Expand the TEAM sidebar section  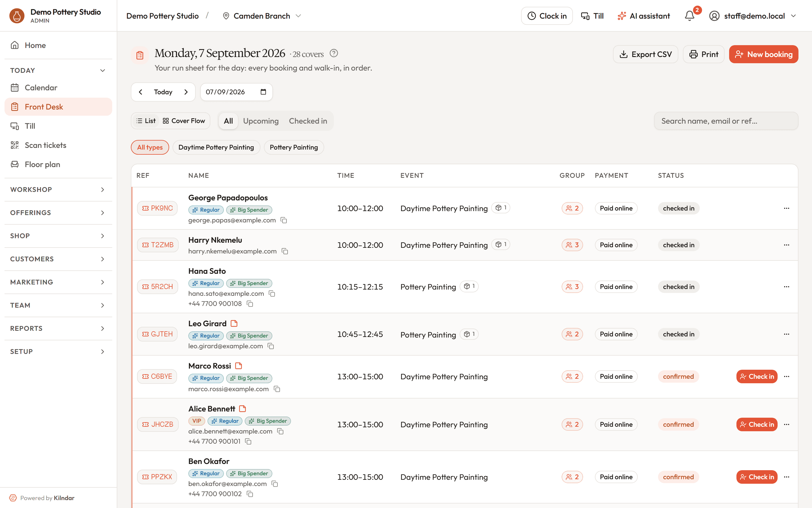[58, 305]
